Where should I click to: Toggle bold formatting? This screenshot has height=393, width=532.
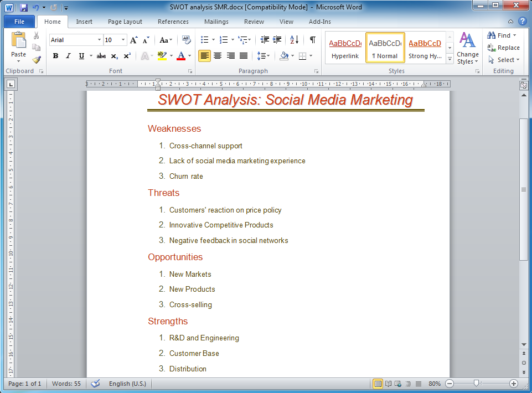(x=55, y=56)
